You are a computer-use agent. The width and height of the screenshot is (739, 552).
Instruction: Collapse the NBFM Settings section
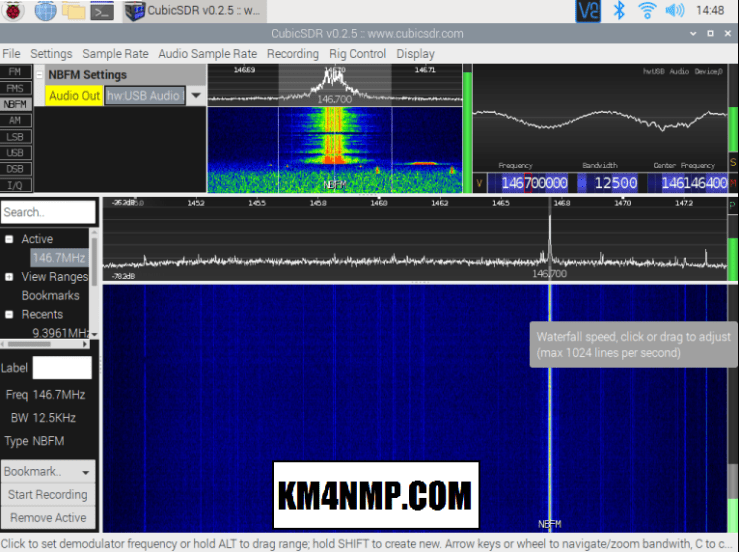coord(40,75)
